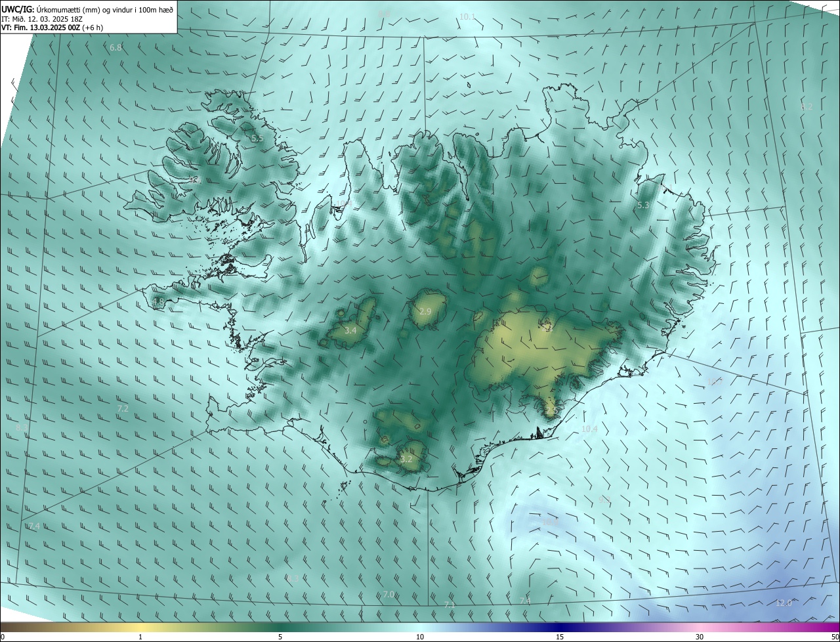The height and width of the screenshot is (642, 840).
Task: Click the map value label 12.0
Action: [x=784, y=603]
